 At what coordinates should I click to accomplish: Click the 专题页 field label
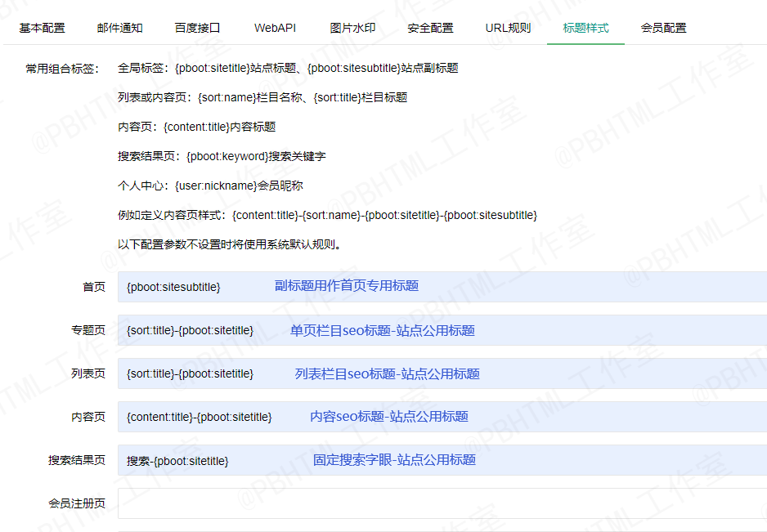coord(88,330)
